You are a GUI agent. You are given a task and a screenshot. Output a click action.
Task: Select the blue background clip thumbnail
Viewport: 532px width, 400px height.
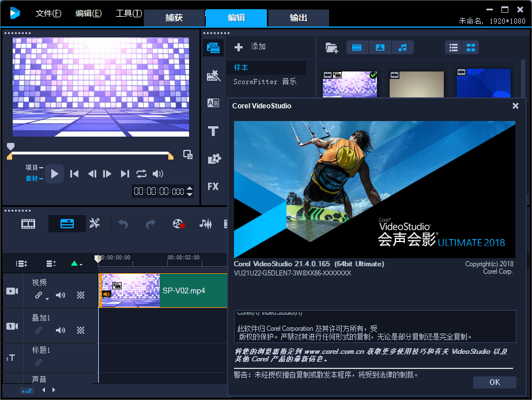click(x=483, y=84)
